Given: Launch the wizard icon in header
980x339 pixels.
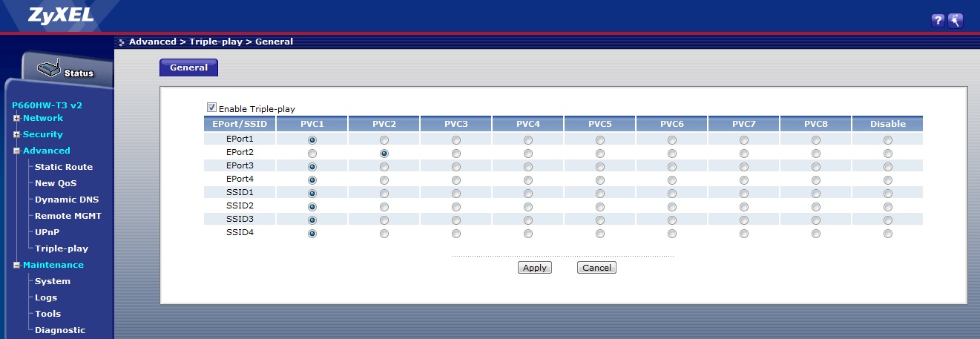Looking at the screenshot, I should tap(956, 21).
